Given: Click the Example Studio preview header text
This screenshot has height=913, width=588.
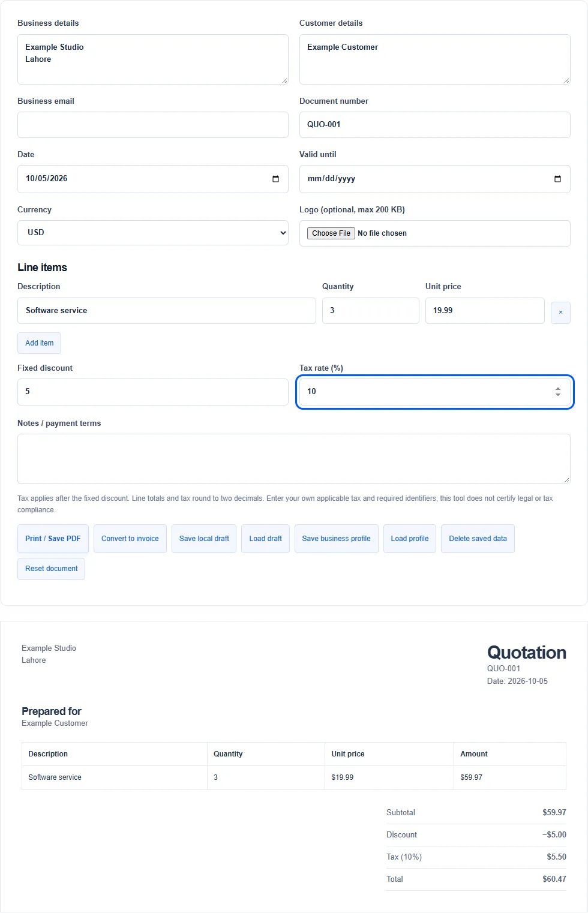Looking at the screenshot, I should (x=49, y=648).
